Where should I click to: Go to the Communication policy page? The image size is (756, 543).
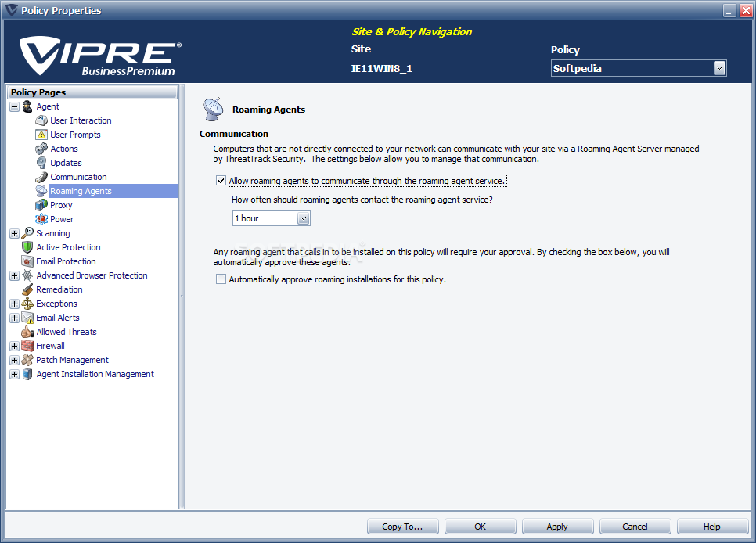78,177
